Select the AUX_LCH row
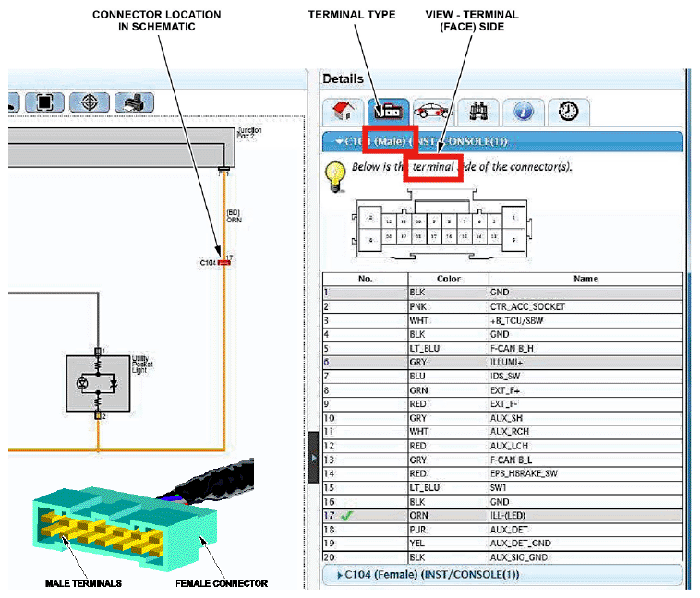The image size is (700, 598). [502, 446]
